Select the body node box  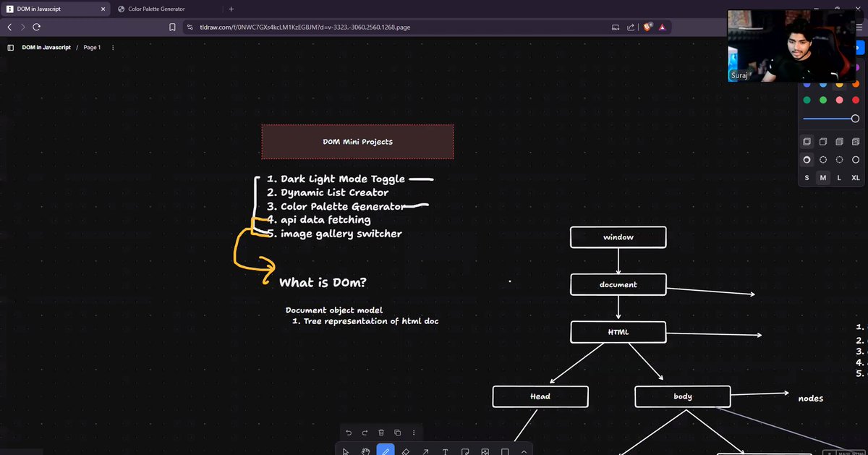click(682, 396)
